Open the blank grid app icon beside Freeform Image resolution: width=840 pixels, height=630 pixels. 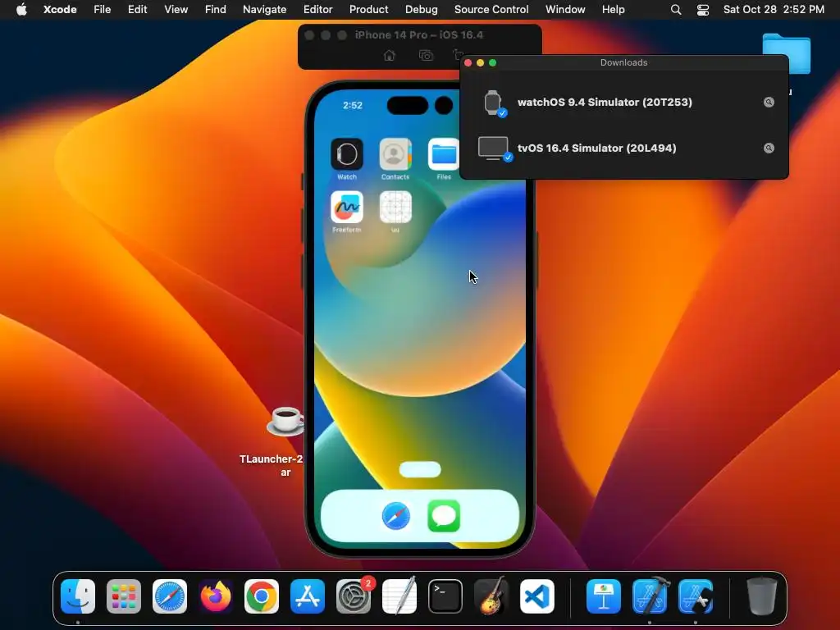395,207
